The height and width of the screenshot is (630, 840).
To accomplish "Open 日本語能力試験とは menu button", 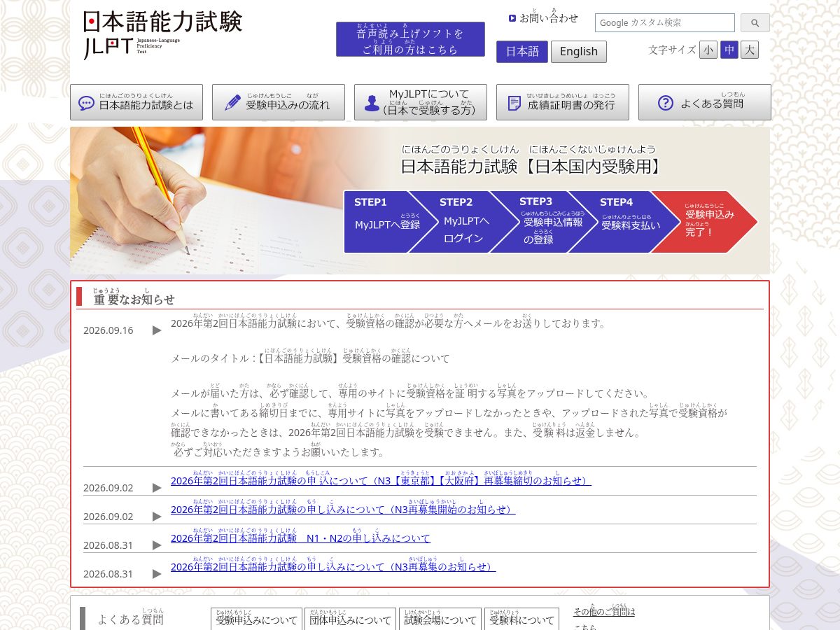I will tap(136, 102).
